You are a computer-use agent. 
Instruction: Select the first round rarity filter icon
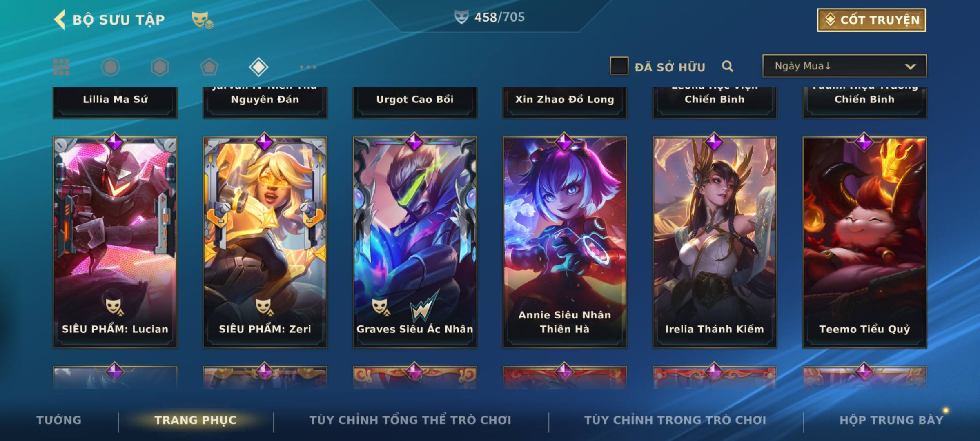point(111,67)
